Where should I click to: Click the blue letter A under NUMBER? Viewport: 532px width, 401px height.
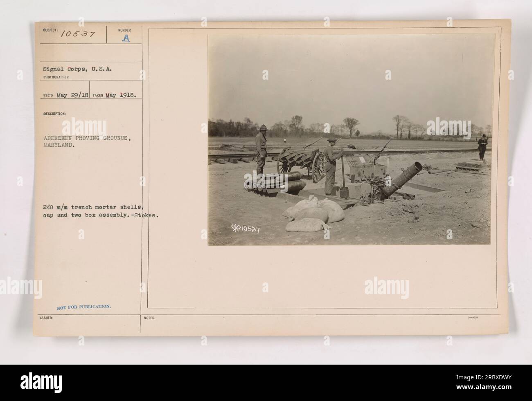coord(125,38)
